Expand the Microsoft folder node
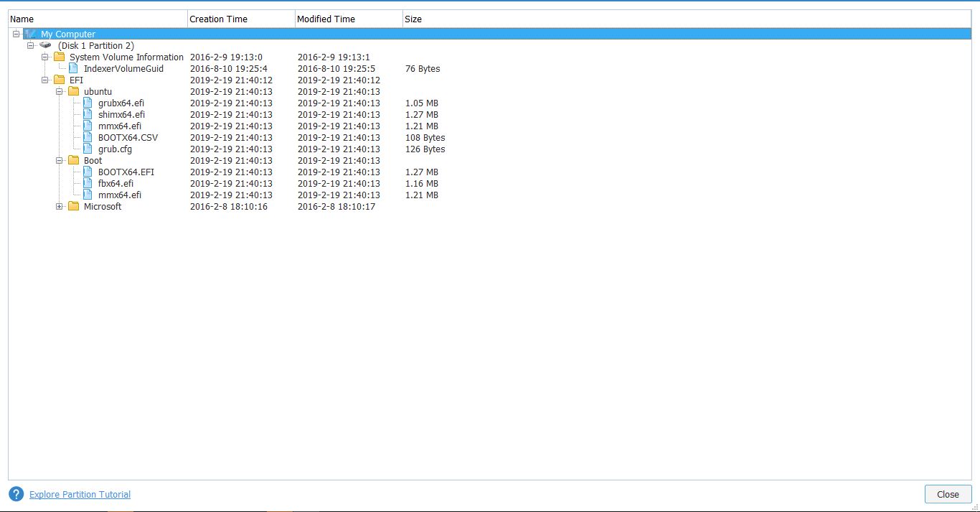Image resolution: width=980 pixels, height=512 pixels. click(60, 207)
